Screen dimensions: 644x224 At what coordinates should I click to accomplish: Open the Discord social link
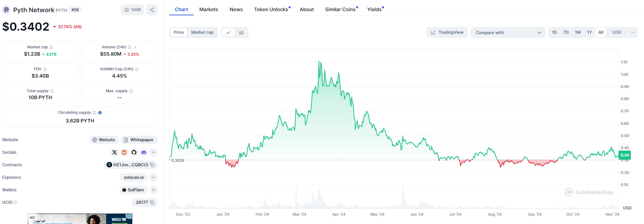[144, 152]
